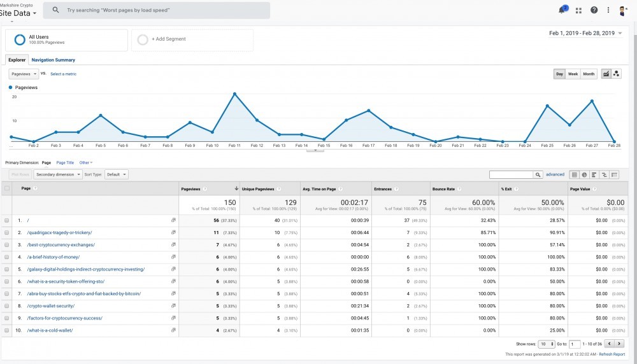Check the what-is-a-security-token-offering row checkbox
Screen dimensions: 637x364
[7, 281]
